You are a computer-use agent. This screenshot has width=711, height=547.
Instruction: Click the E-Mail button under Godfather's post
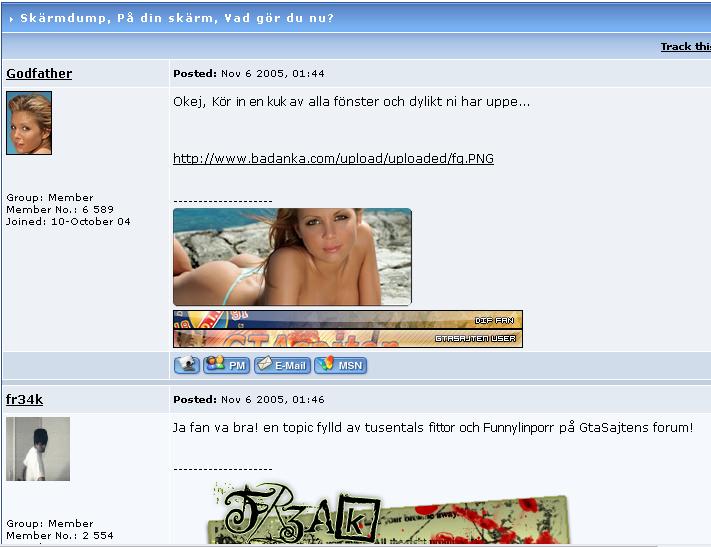pos(282,365)
